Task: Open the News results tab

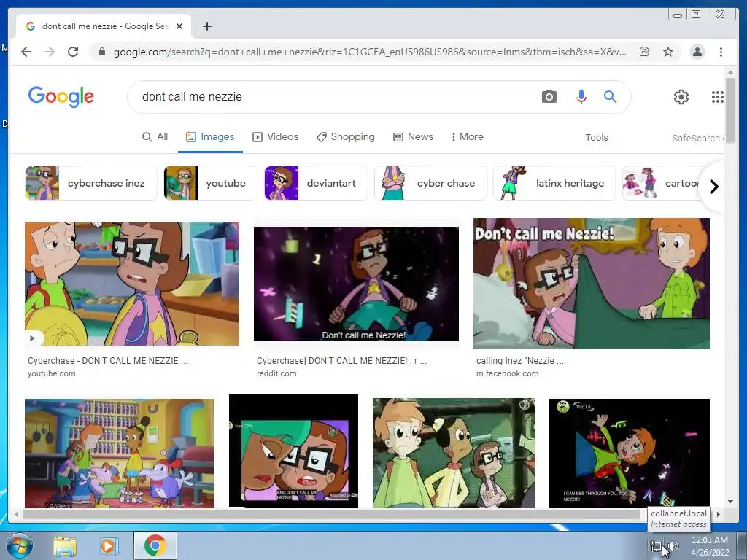Action: [x=413, y=137]
